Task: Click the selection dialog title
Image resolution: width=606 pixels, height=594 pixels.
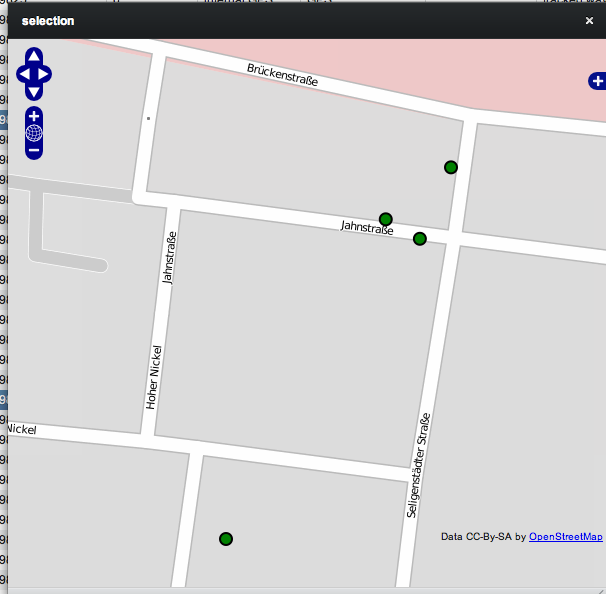Action: click(48, 20)
